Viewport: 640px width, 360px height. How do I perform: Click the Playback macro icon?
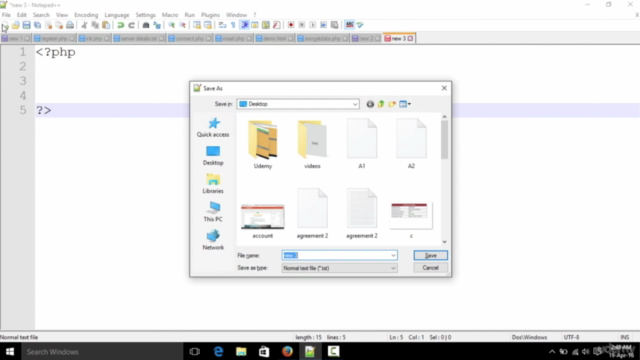[313, 25]
